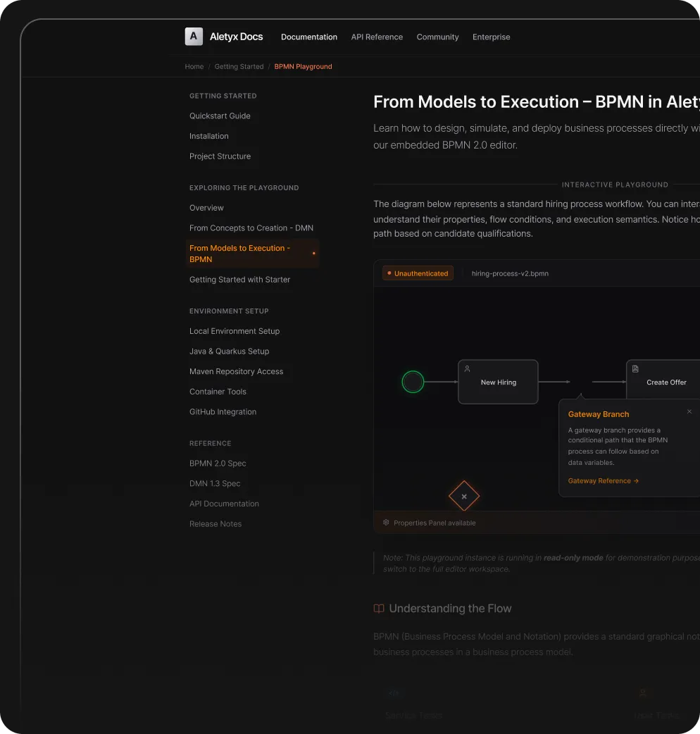Click the user icon on New Hiring task
This screenshot has width=700, height=734.
click(x=467, y=368)
